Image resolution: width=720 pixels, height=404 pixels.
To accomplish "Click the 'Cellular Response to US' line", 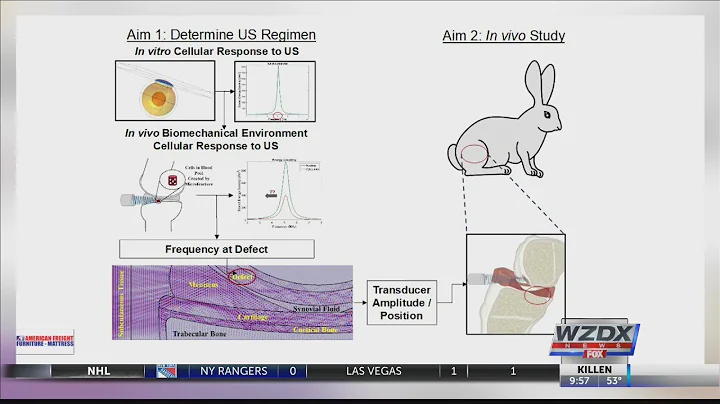I will pos(216,146).
